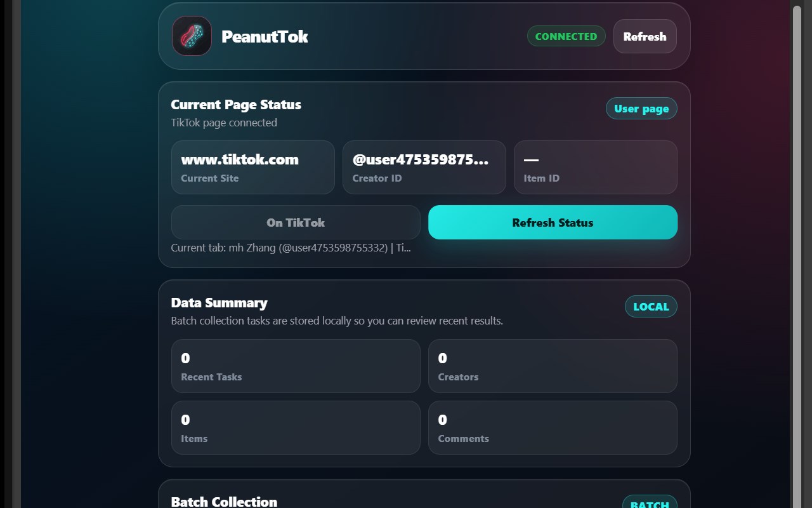Screen dimensions: 812x508
Task: Click the PeanutTok peanut logo icon
Action: point(192,36)
